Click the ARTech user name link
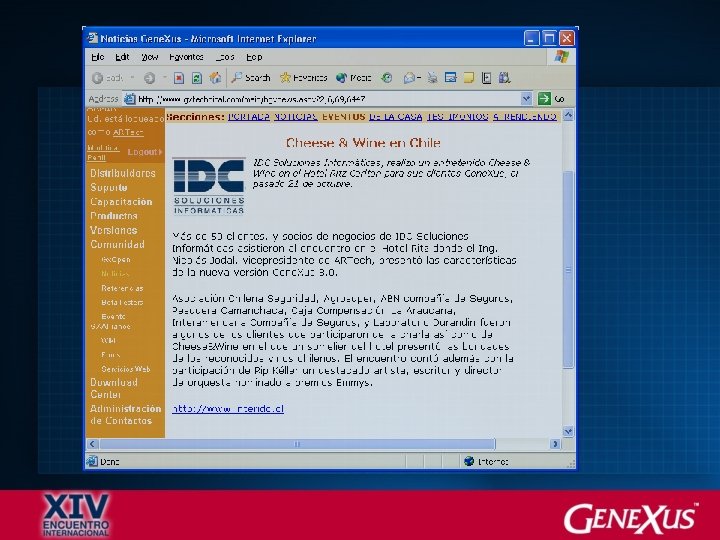The image size is (720, 540). (128, 132)
